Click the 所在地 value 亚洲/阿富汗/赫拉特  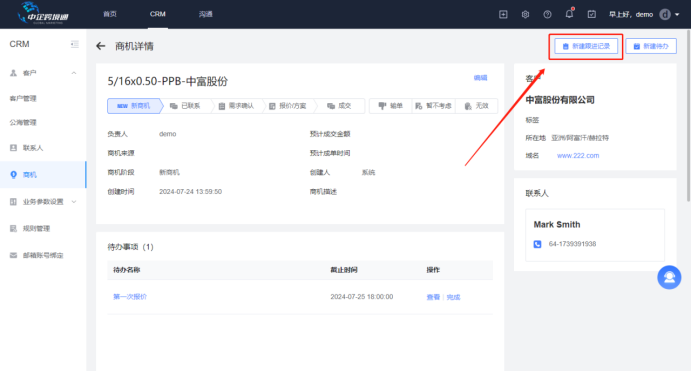click(x=580, y=138)
